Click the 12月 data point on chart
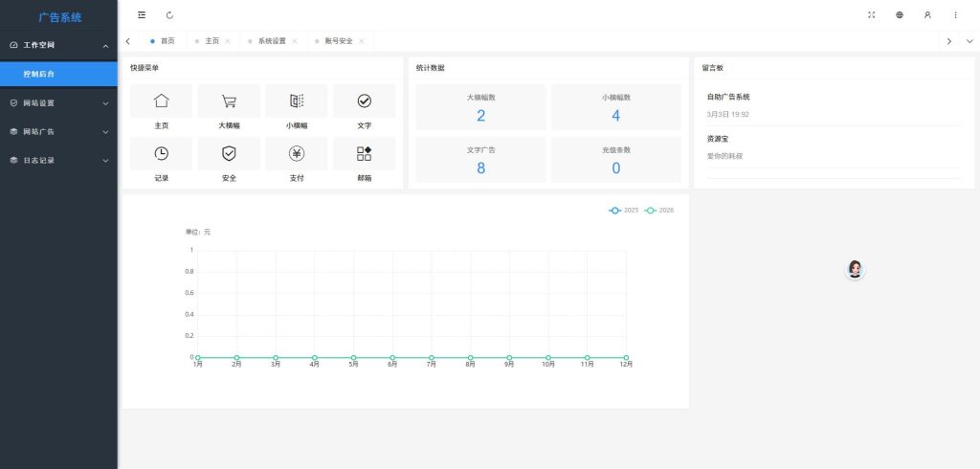This screenshot has height=469, width=980. coord(626,358)
